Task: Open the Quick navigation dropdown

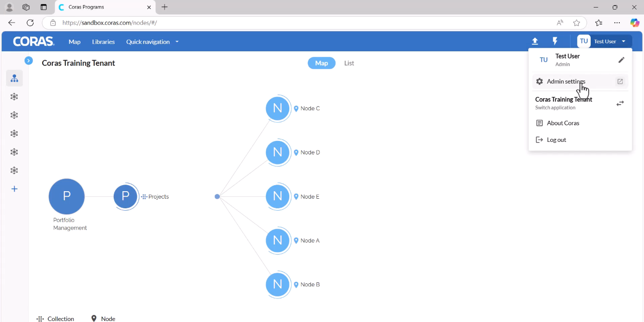Action: [152, 42]
